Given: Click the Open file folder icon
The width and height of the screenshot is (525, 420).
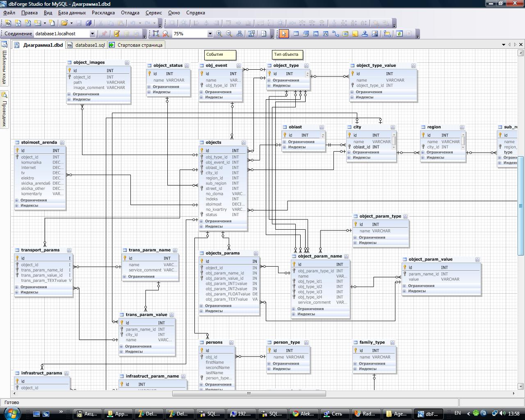Looking at the screenshot, I should (x=64, y=23).
